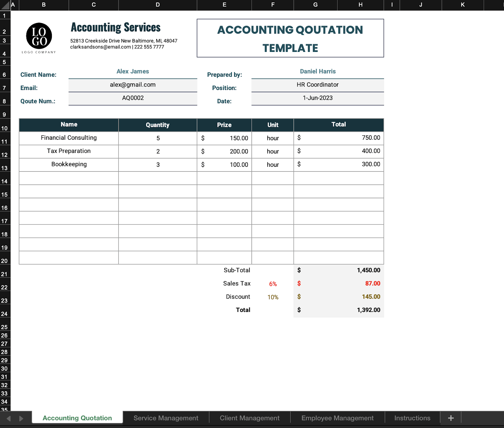Click the add new sheet plus icon
504x428 pixels.
click(x=450, y=418)
